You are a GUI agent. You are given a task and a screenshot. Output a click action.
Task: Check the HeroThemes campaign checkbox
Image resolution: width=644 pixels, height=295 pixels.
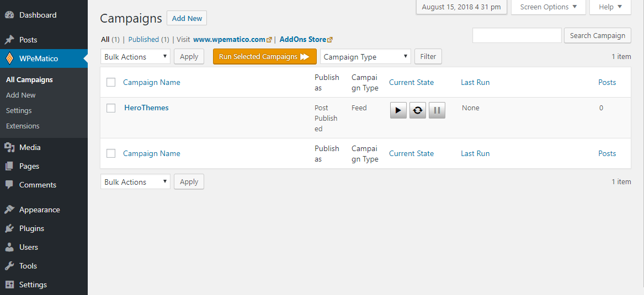[x=111, y=108]
